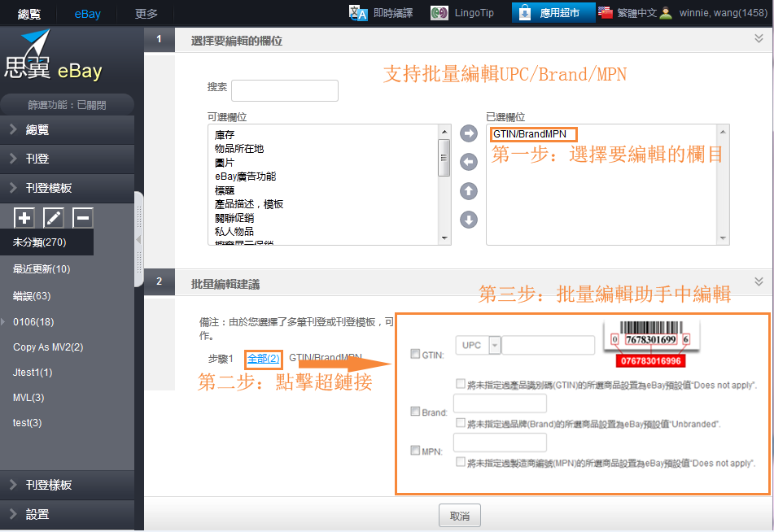
Task: Select the MVL(3) folder
Action: pos(28,397)
